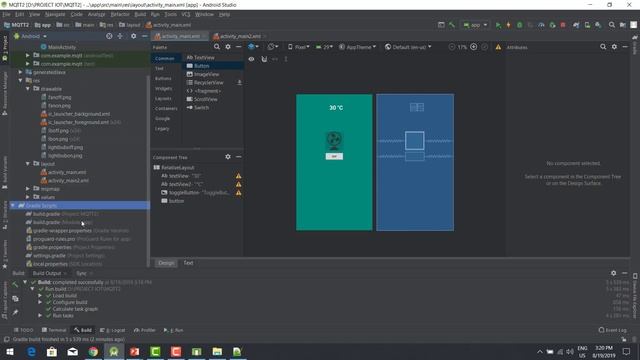The image size is (640, 360).
Task: Run the app with the green play icon
Action: (x=498, y=25)
